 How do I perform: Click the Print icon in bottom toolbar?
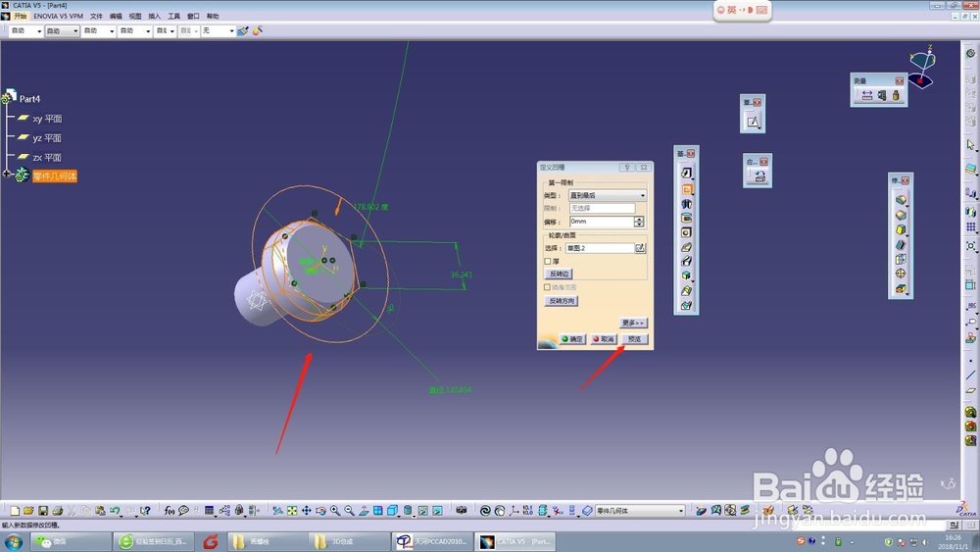pyautogui.click(x=58, y=511)
